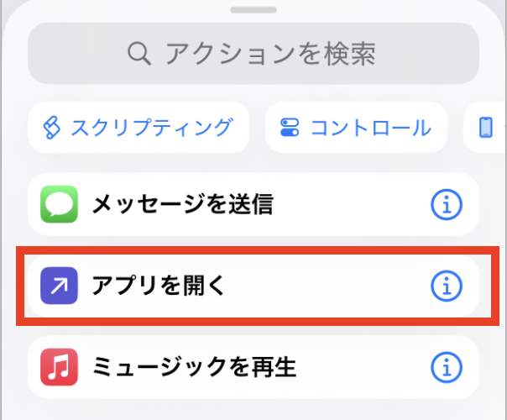Show info for メッセージを送信

[446, 203]
